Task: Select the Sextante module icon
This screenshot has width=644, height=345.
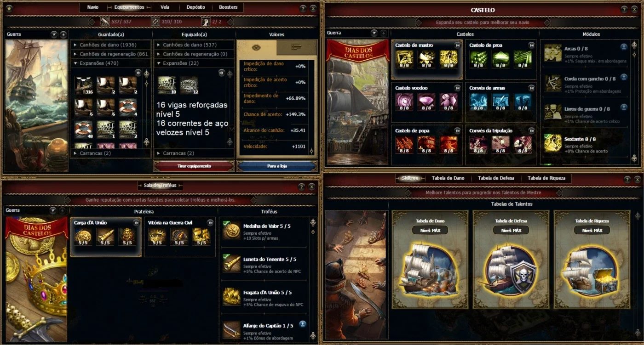Action: (x=552, y=143)
